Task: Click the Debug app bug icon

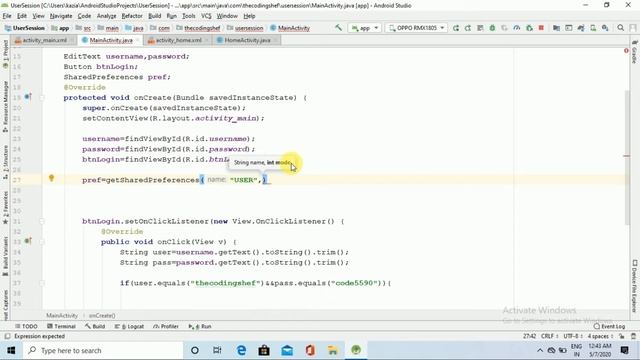Action: [x=492, y=28]
